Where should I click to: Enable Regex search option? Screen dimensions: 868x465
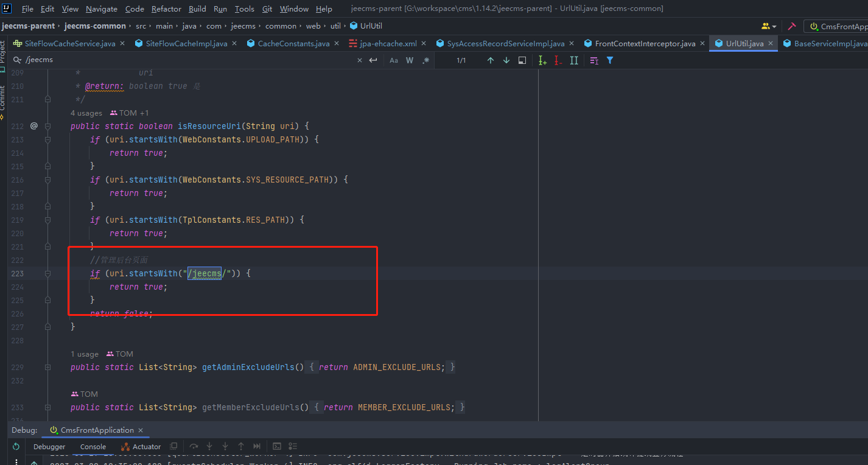425,60
